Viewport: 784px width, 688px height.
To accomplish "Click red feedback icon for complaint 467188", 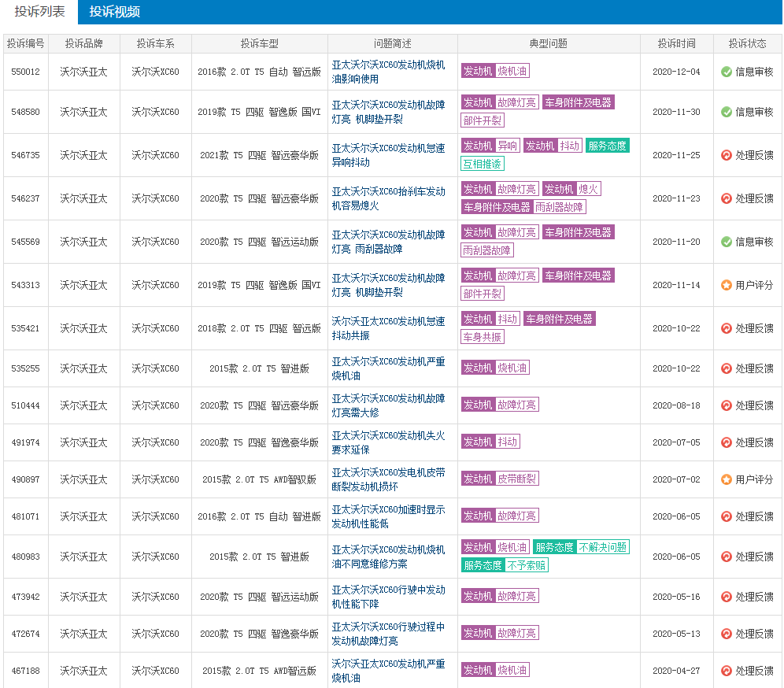I will click(x=727, y=671).
